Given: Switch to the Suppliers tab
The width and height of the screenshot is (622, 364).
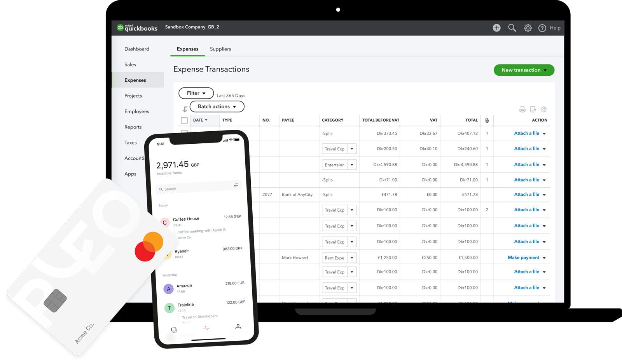Looking at the screenshot, I should (x=220, y=49).
